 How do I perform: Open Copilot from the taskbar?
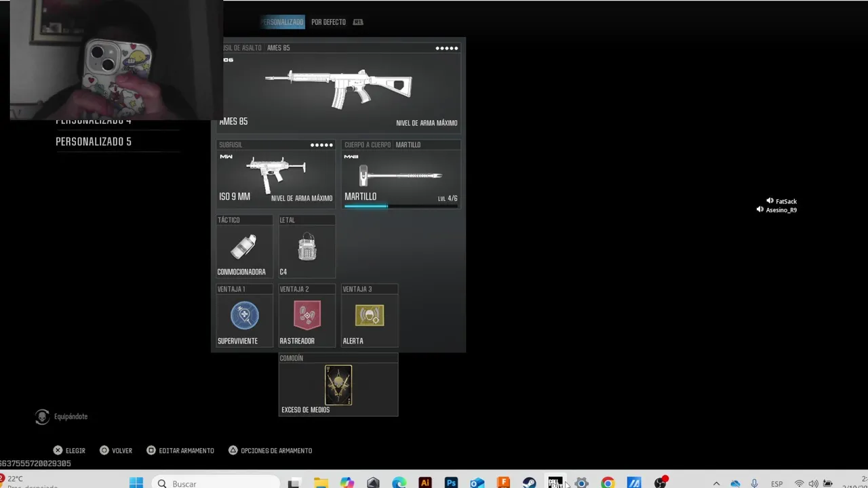347,483
